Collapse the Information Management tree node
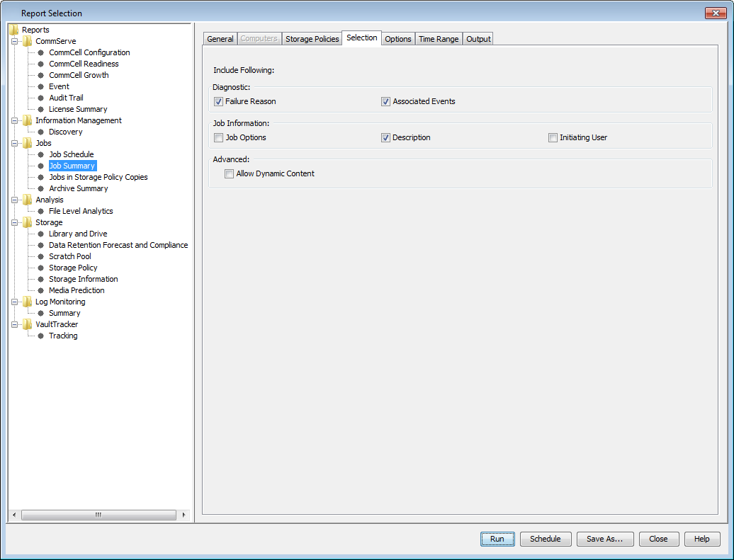734x560 pixels. (14, 120)
